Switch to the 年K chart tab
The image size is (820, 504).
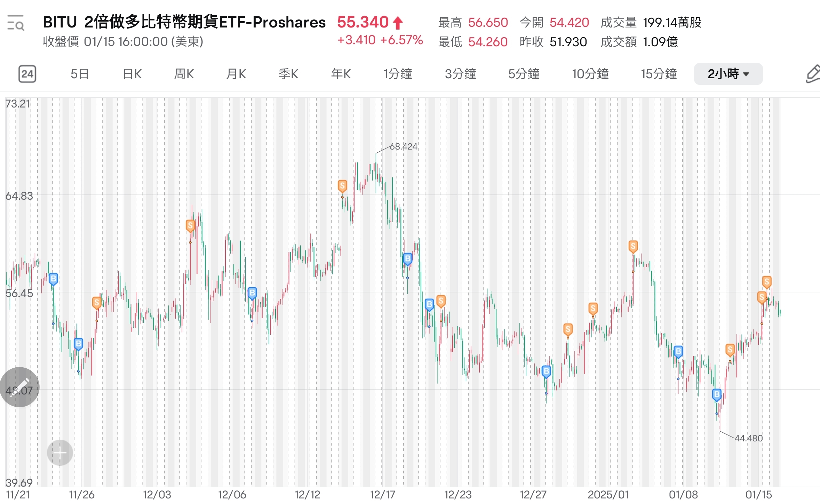click(x=341, y=74)
